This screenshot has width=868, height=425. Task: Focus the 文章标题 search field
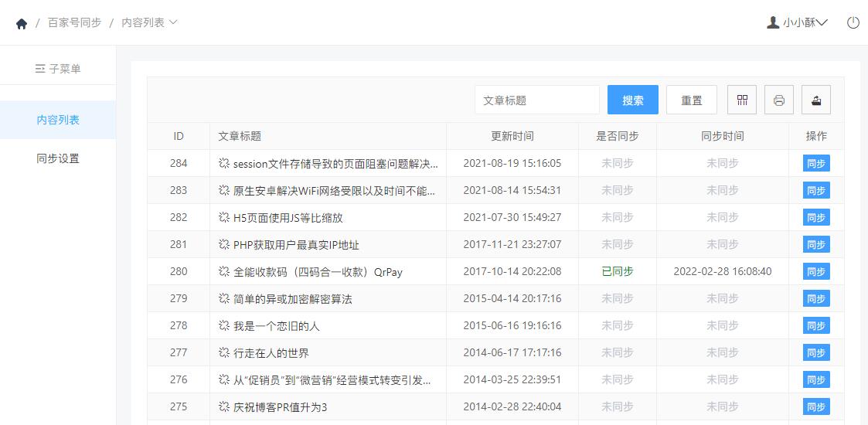pyautogui.click(x=537, y=100)
